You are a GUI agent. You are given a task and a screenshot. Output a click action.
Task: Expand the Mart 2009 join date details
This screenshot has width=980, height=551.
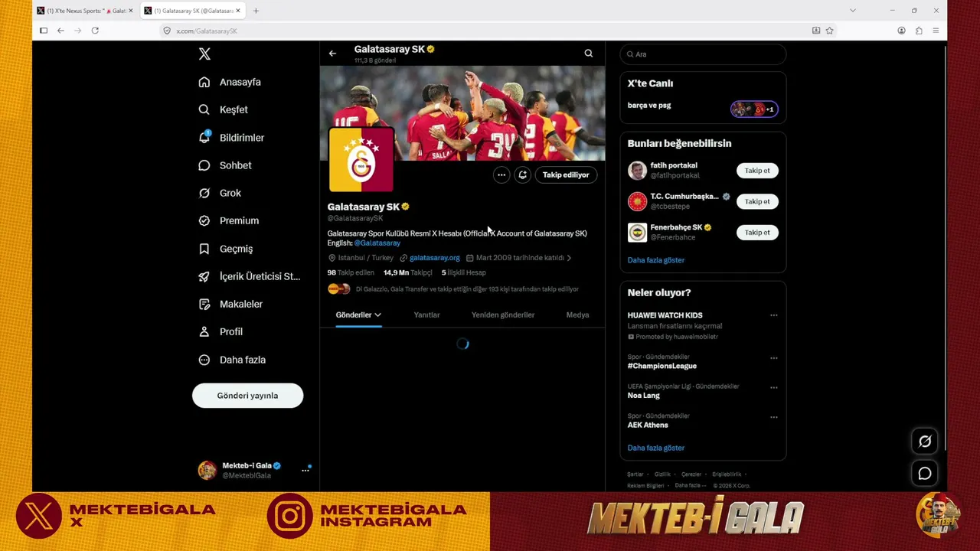[x=519, y=258]
